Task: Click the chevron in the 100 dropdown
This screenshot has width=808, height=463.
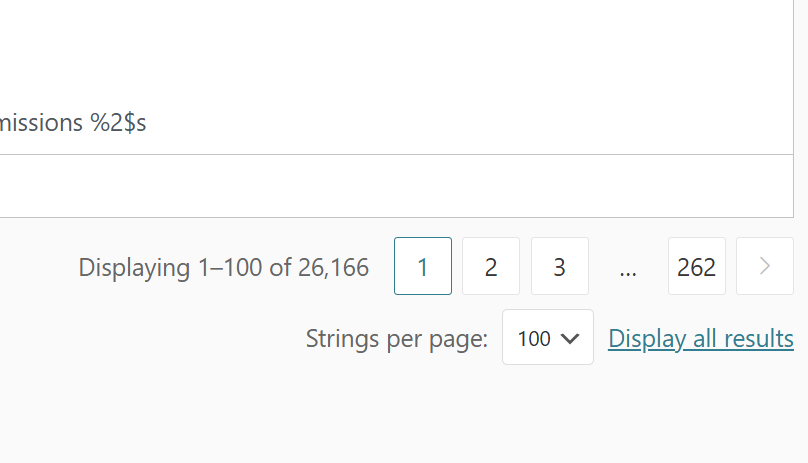Action: coord(569,339)
